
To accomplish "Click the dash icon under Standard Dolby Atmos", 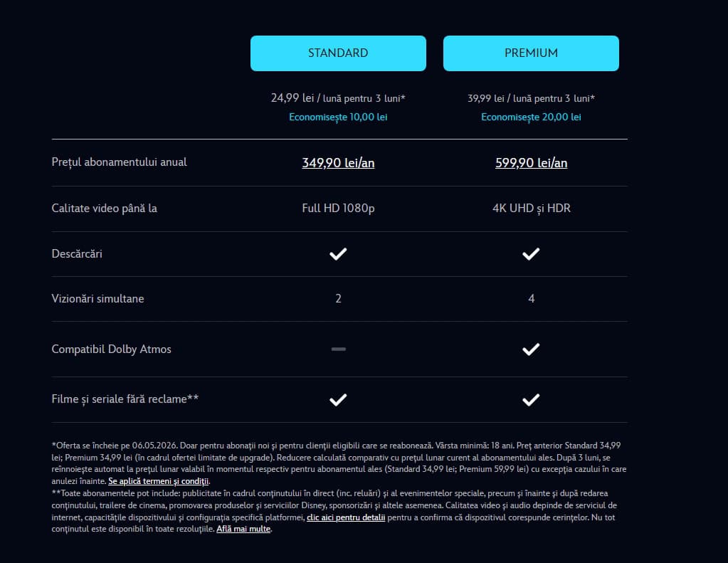I will [338, 349].
